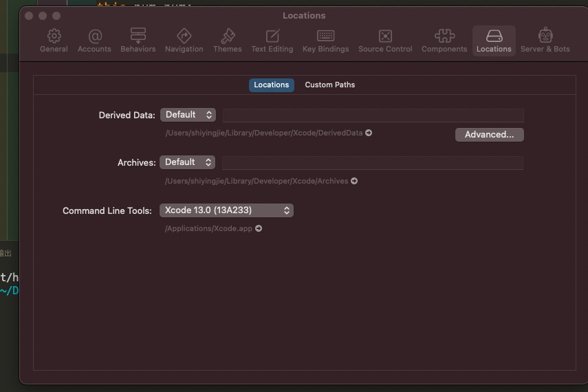Expand the Command Line Tools version dropdown
588x392 pixels.
[226, 210]
